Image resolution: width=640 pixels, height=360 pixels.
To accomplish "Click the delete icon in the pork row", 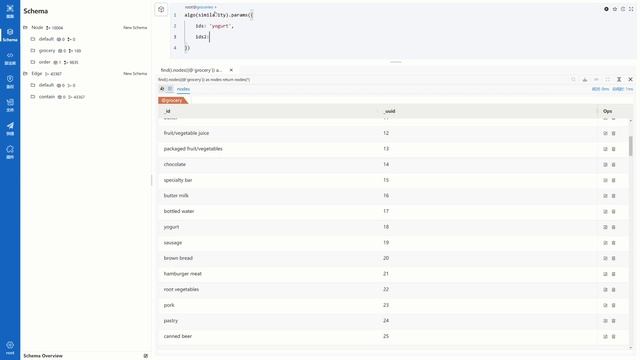I will (613, 305).
